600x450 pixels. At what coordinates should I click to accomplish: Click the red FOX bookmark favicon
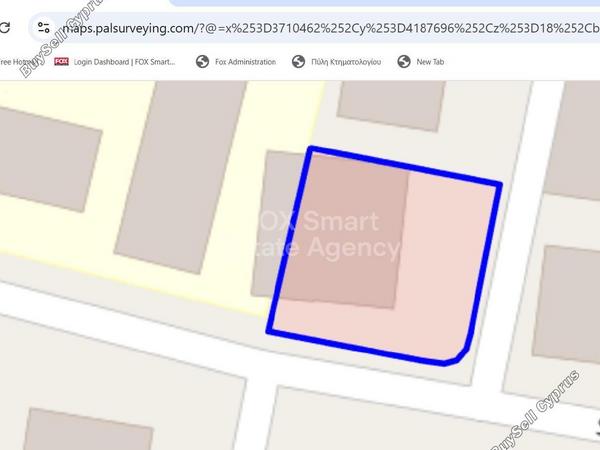pos(61,62)
